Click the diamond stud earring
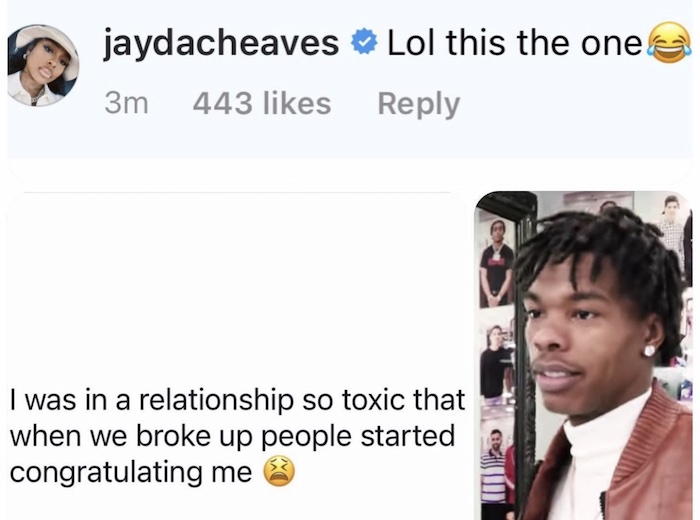Viewport: 700px width, 520px height. tap(649, 350)
